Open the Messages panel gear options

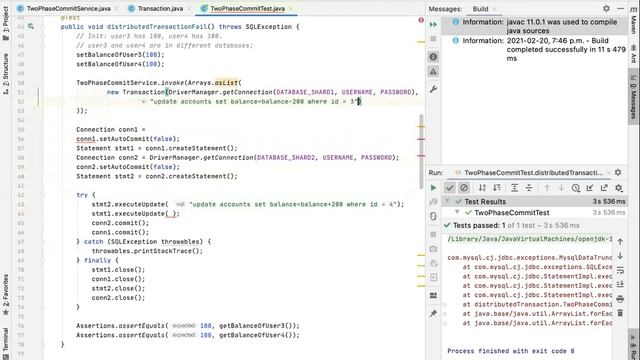click(x=607, y=9)
